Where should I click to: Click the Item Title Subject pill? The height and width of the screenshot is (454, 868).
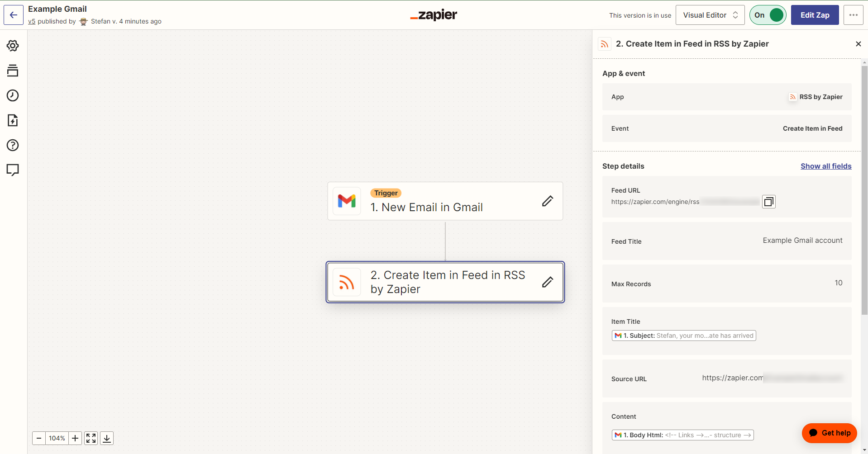point(684,336)
